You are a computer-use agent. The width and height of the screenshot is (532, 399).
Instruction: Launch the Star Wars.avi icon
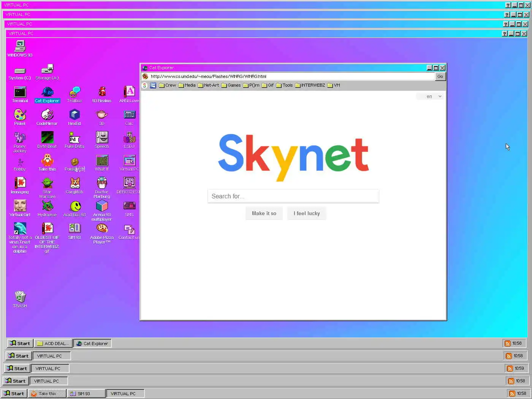(x=47, y=188)
